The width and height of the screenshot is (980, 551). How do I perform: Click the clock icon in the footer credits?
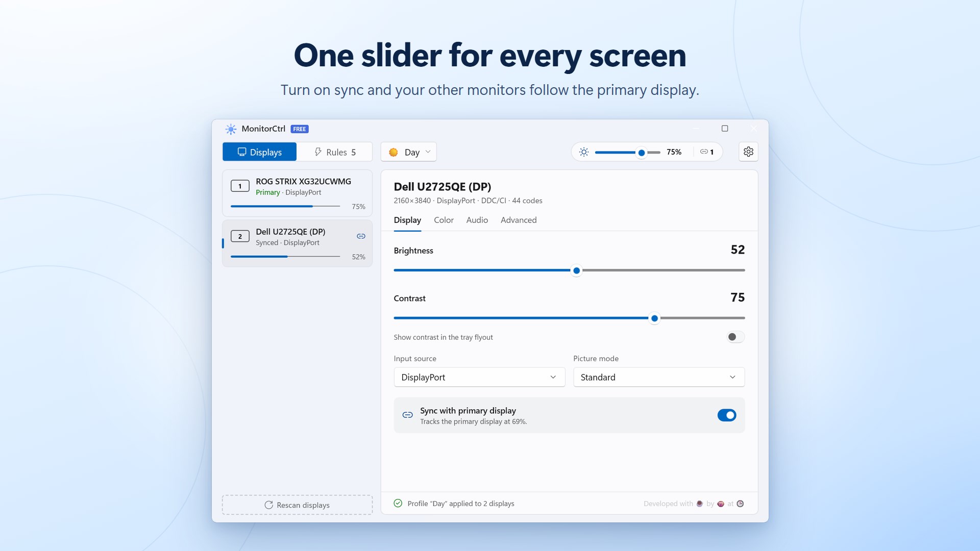pyautogui.click(x=740, y=504)
